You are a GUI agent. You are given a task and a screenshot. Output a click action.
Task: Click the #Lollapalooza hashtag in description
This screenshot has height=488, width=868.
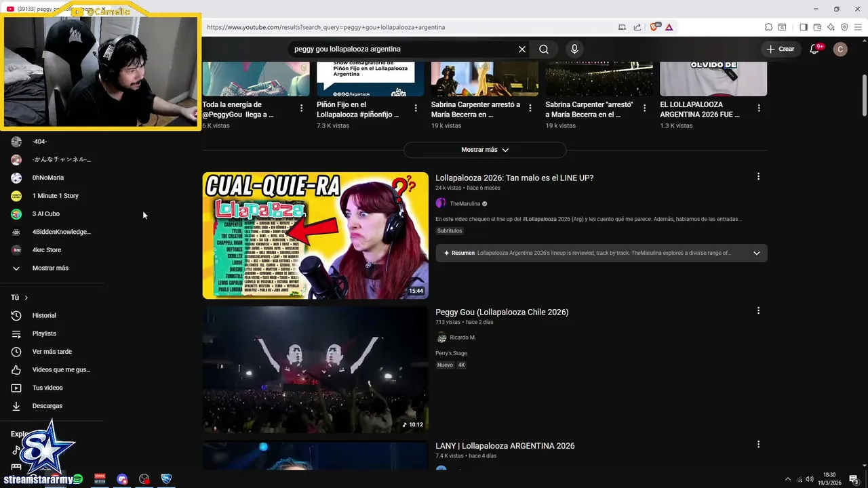coord(540,219)
